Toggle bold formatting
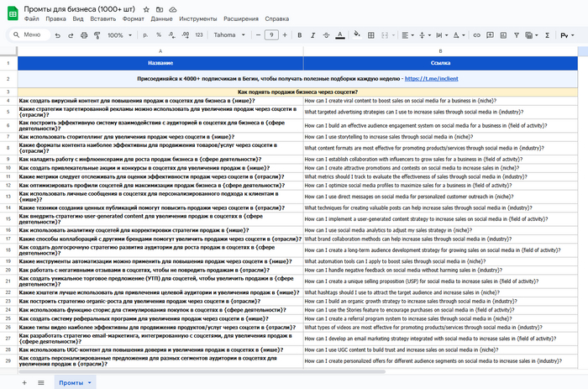The image size is (588, 389). [298, 35]
